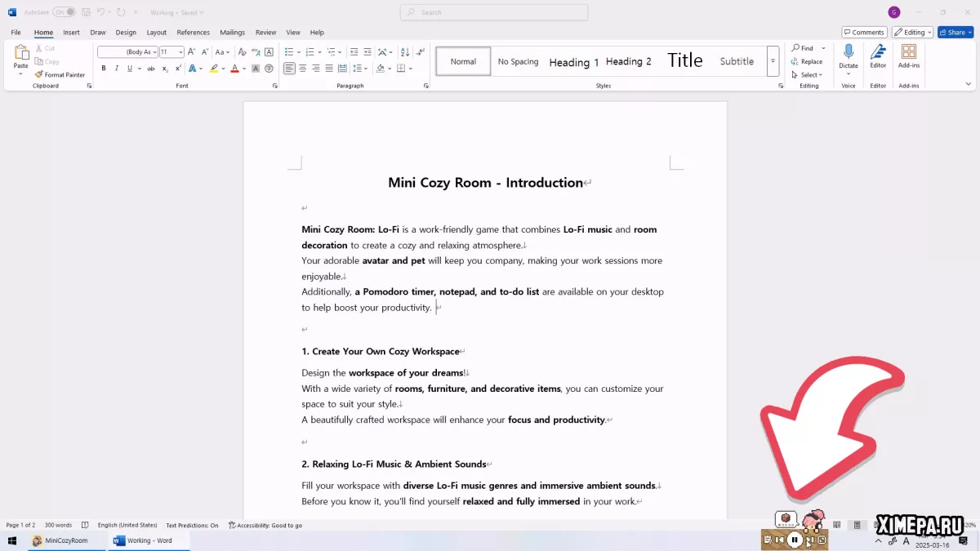Apply strikethrough formatting
The width and height of the screenshot is (980, 551).
(151, 69)
